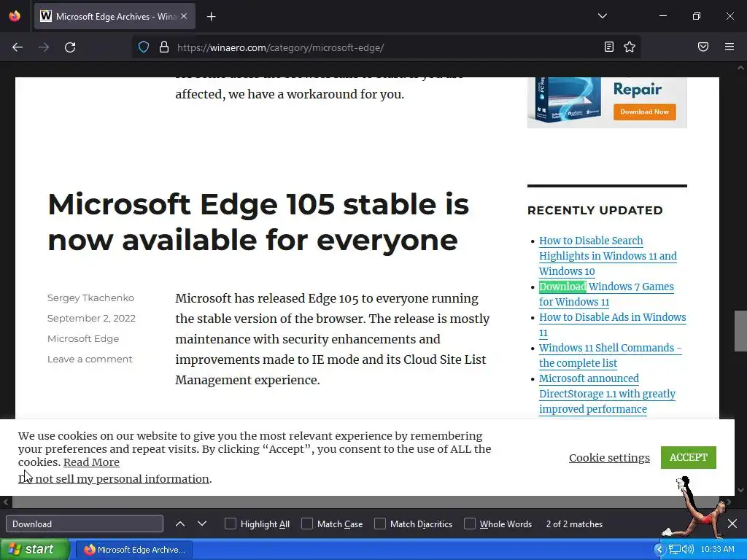Open Download Windows 7 Games link
The image size is (747, 560).
[606, 295]
